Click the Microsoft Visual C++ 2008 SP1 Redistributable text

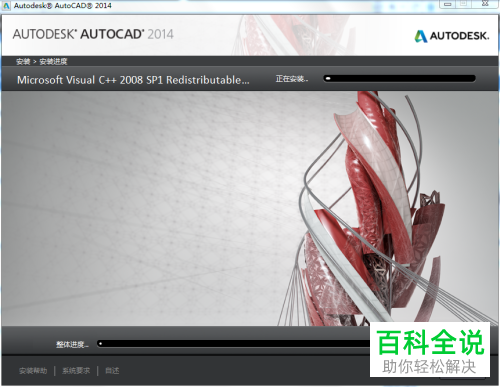click(x=133, y=80)
